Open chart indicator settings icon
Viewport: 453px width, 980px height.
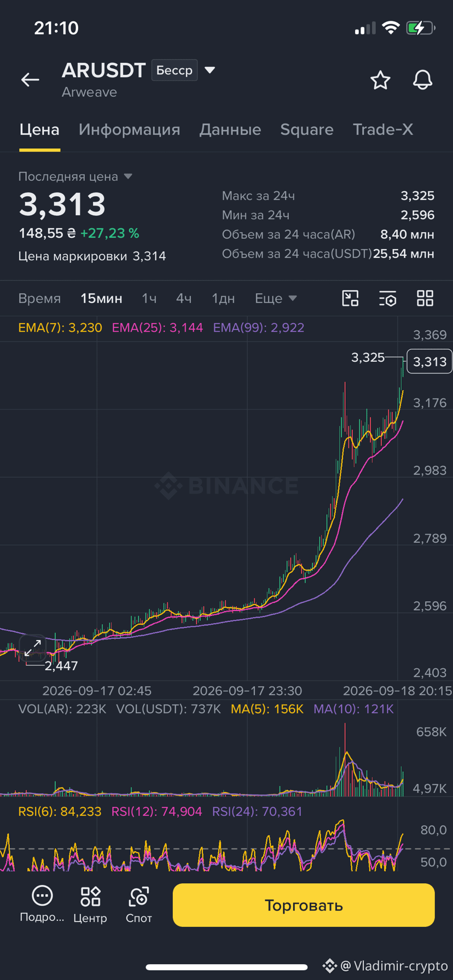[388, 298]
